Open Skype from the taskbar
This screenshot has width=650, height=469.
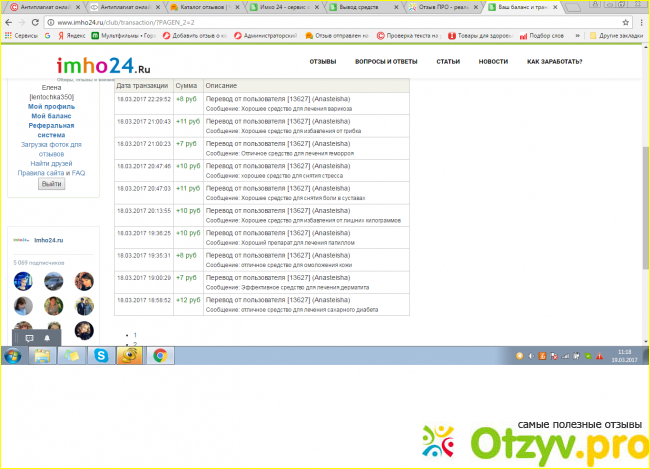pyautogui.click(x=101, y=355)
